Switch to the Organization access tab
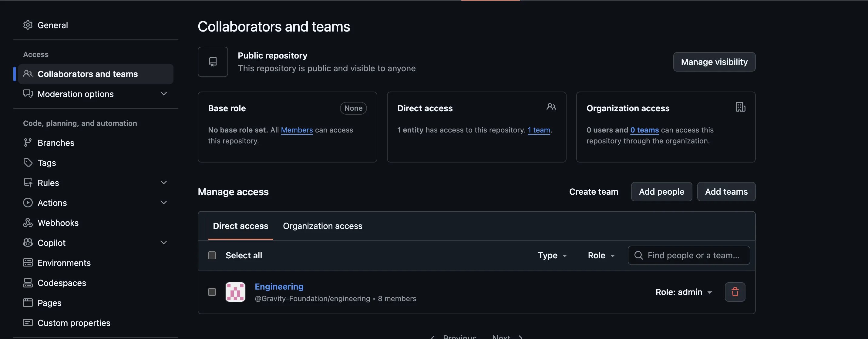Viewport: 868px width, 339px height. 322,226
